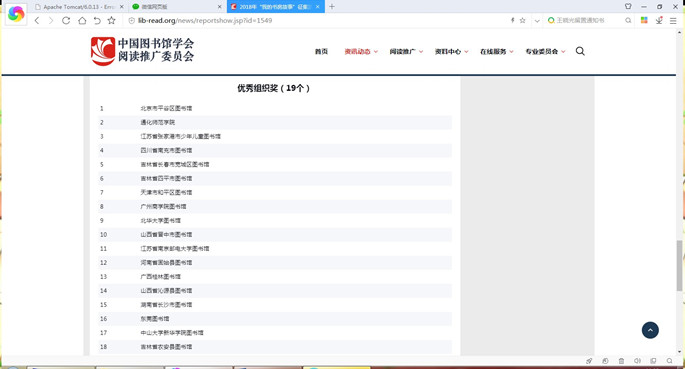Click the favorites star beside home icon
The height and width of the screenshot is (369, 685).
(112, 21)
